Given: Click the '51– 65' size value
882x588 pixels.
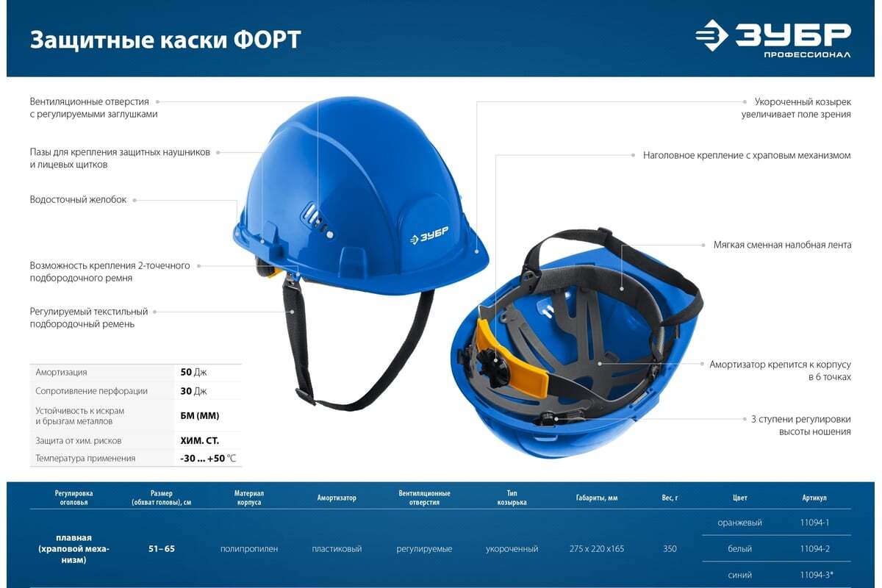Looking at the screenshot, I should pyautogui.click(x=160, y=549).
